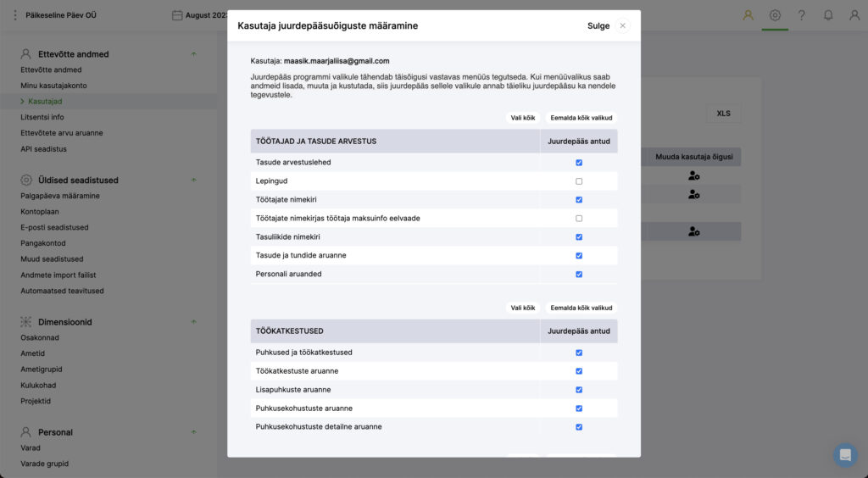Collapse the Ettevõtte andmed section arrow
This screenshot has height=478, width=868.
coord(194,54)
